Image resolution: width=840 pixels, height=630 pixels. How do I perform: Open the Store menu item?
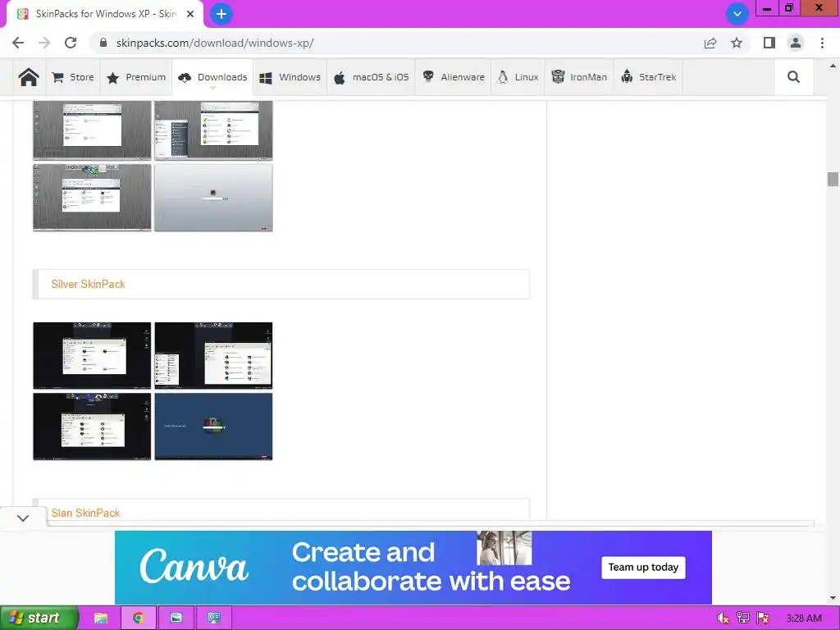(x=73, y=77)
